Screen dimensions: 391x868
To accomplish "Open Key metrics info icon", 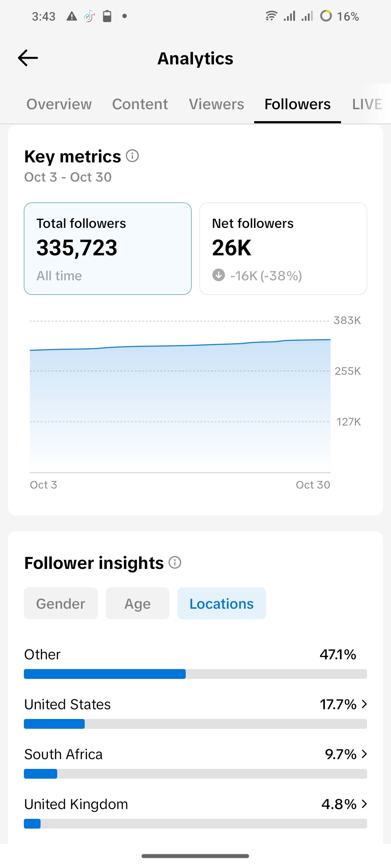I will pos(132,156).
